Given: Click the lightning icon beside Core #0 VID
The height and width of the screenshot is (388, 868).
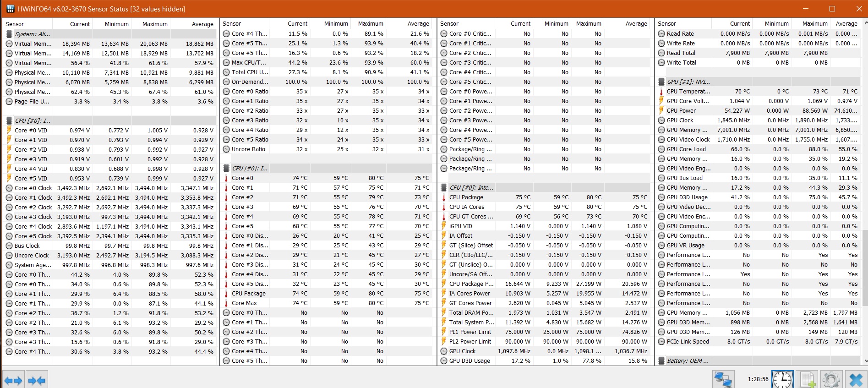Looking at the screenshot, I should click(x=9, y=130).
